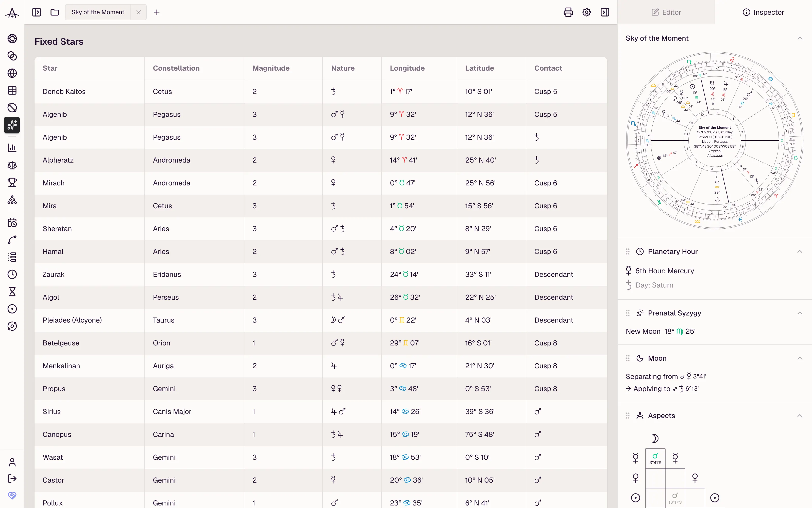
Task: Sort by the Constellation column header
Action: click(x=176, y=68)
